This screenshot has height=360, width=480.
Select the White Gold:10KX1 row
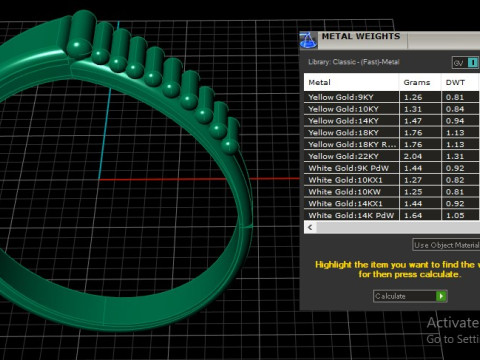point(392,180)
